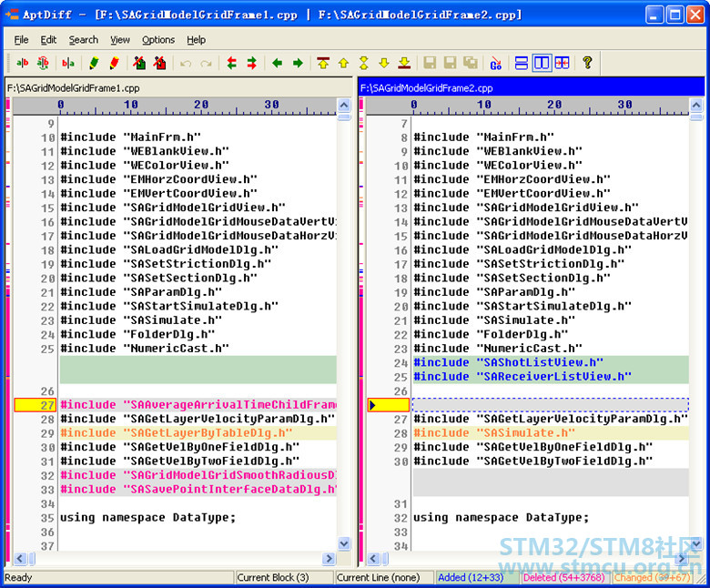Select changed line SAGetLayerByTableDlg.h in left pane
The height and width of the screenshot is (588, 710).
198,432
